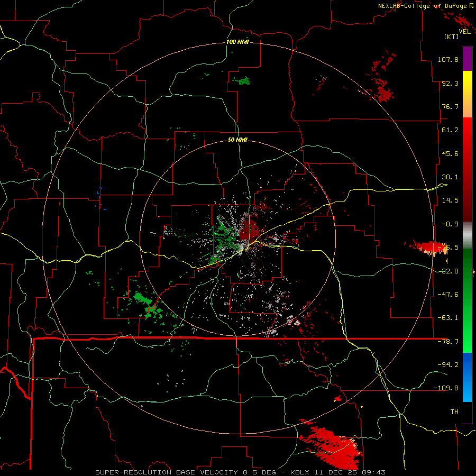Click the 76.7 velocity scale value
The width and height of the screenshot is (476, 476).
click(450, 106)
